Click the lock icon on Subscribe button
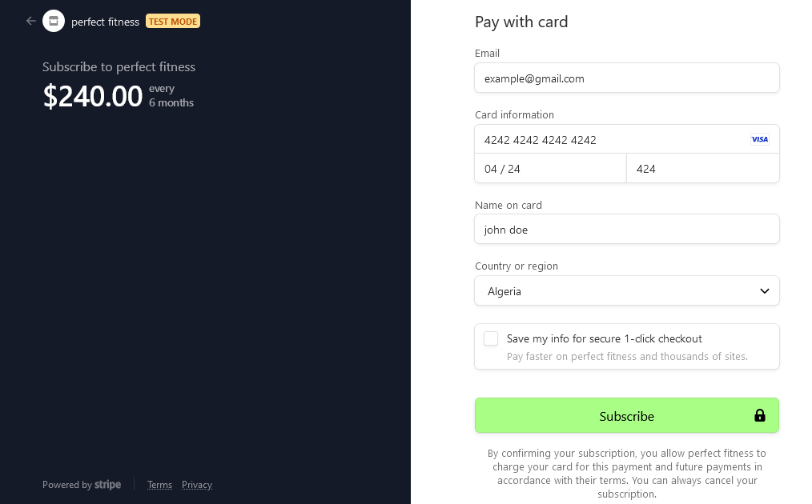The image size is (812, 504). pyautogui.click(x=759, y=415)
